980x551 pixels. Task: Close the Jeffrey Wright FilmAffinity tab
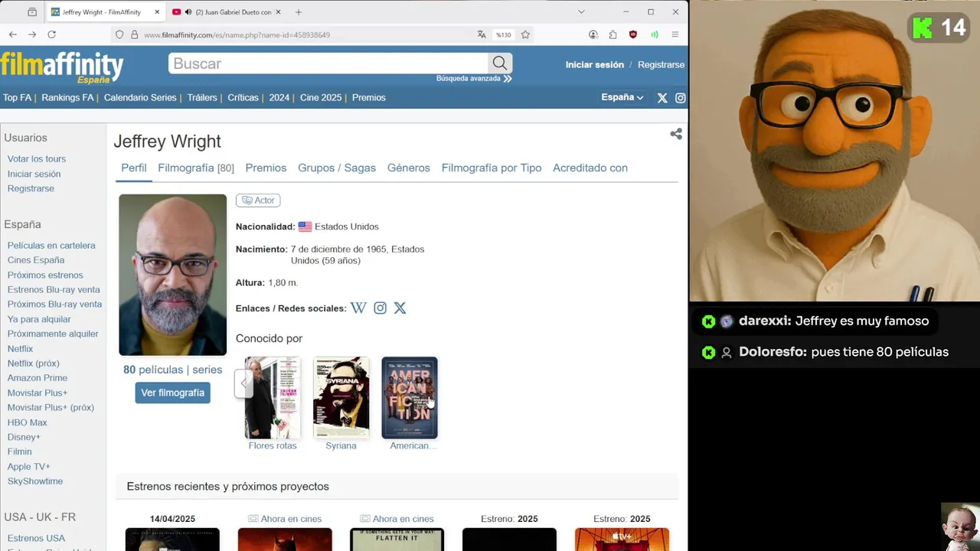click(157, 12)
